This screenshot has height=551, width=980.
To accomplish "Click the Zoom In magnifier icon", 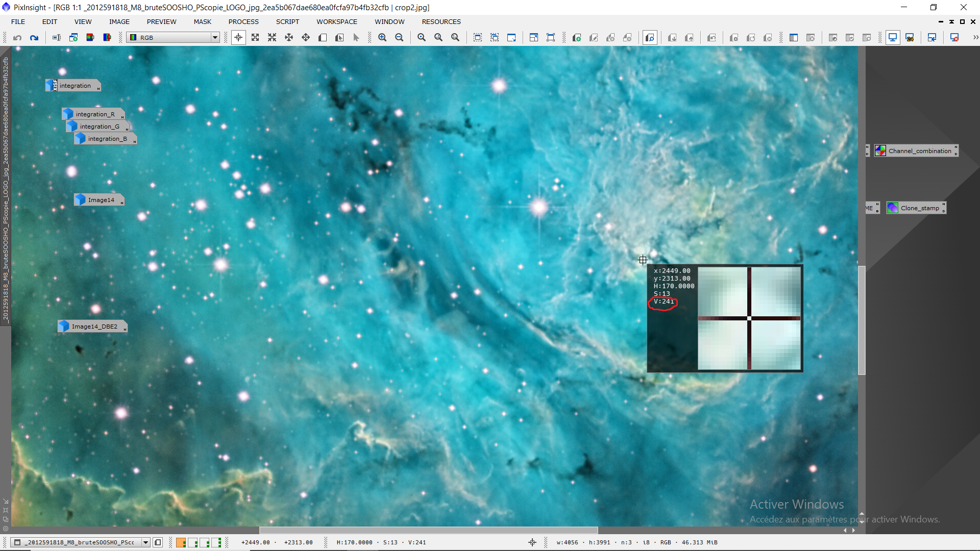I will click(x=382, y=37).
